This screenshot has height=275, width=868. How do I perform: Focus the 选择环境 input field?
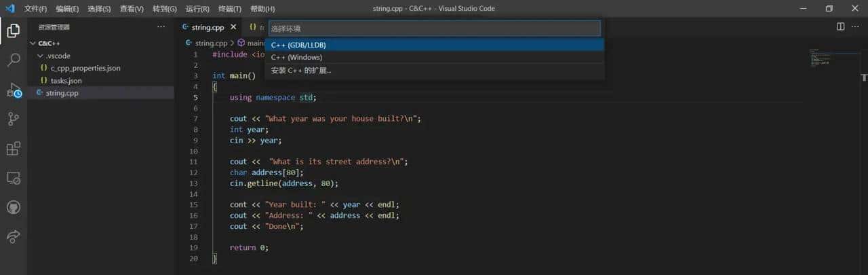click(434, 29)
